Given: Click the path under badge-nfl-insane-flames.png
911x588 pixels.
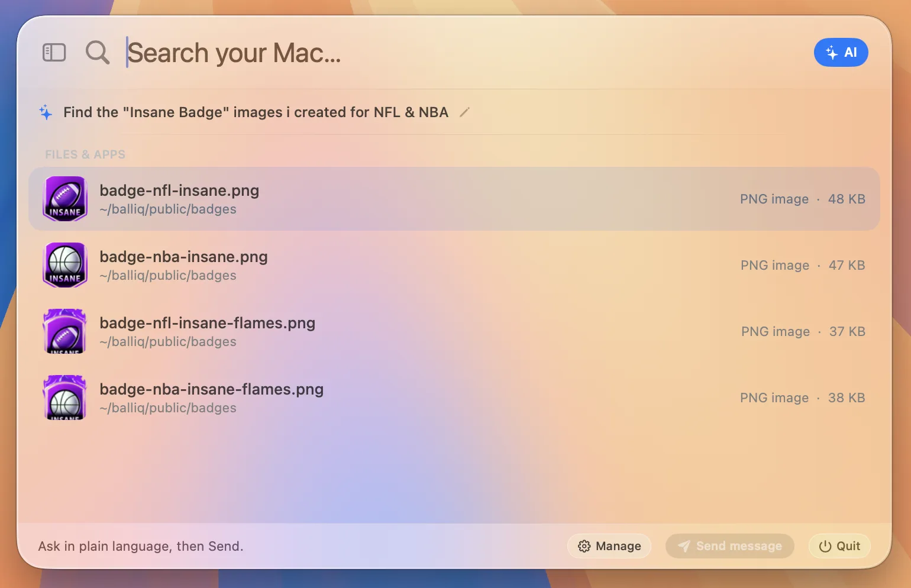Looking at the screenshot, I should 168,342.
